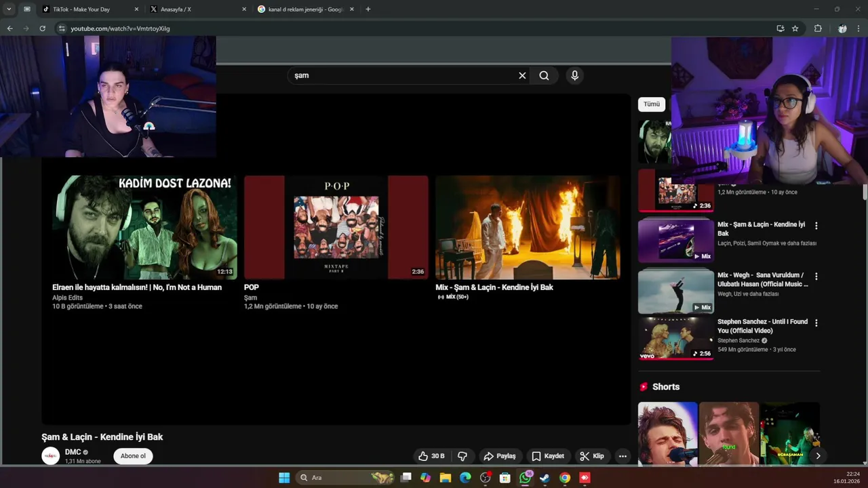
Task: Open Copilot from the taskbar
Action: click(x=425, y=478)
